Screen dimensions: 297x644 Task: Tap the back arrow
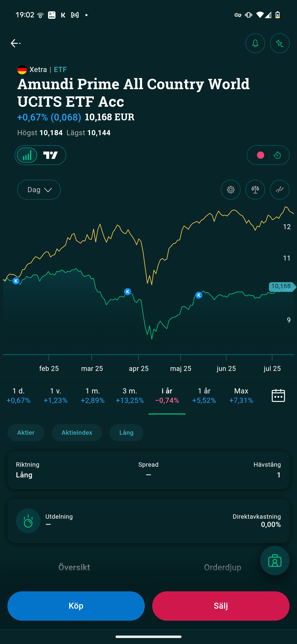pos(15,43)
